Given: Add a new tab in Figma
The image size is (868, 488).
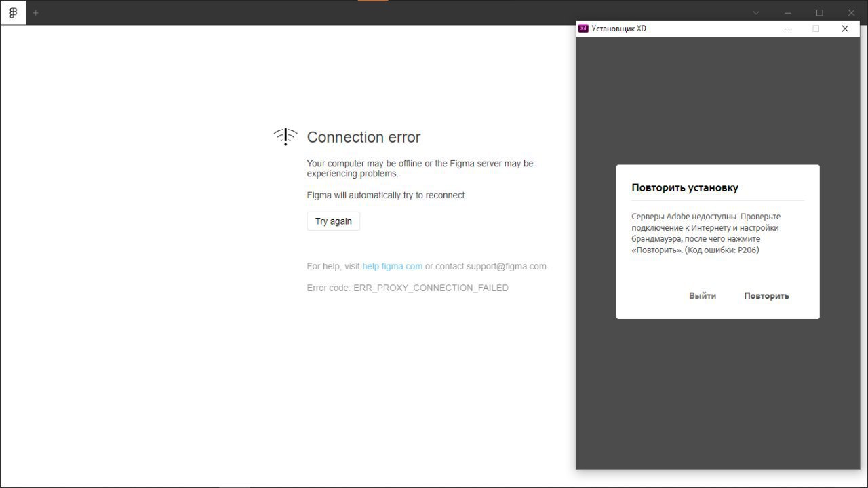Looking at the screenshot, I should [36, 13].
